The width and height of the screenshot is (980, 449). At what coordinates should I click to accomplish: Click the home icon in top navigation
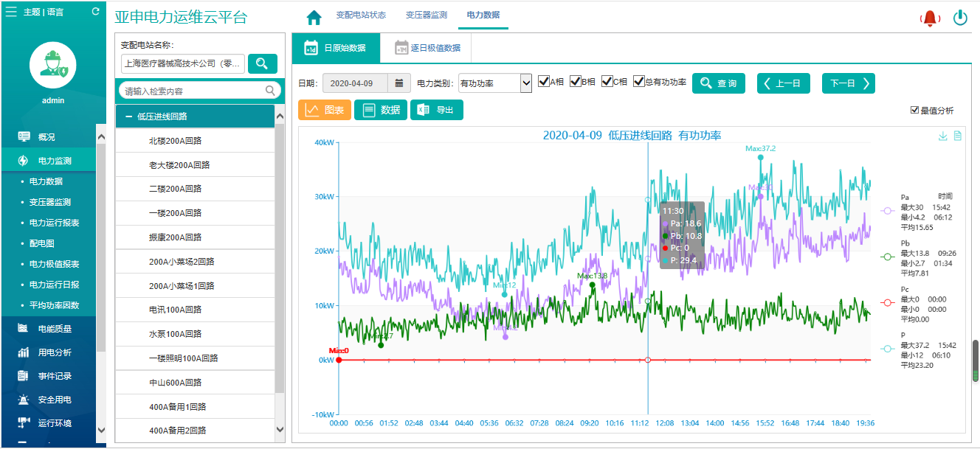click(314, 18)
